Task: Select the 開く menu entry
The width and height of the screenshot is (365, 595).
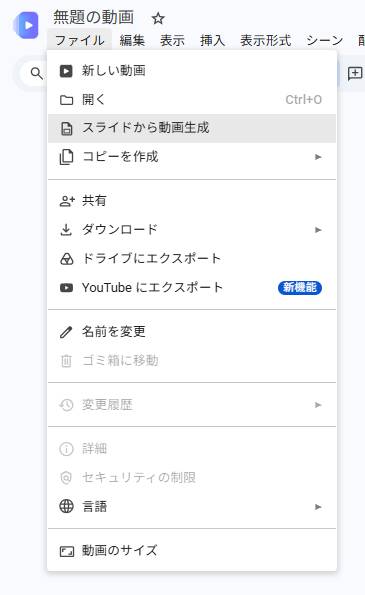Action: [x=192, y=100]
